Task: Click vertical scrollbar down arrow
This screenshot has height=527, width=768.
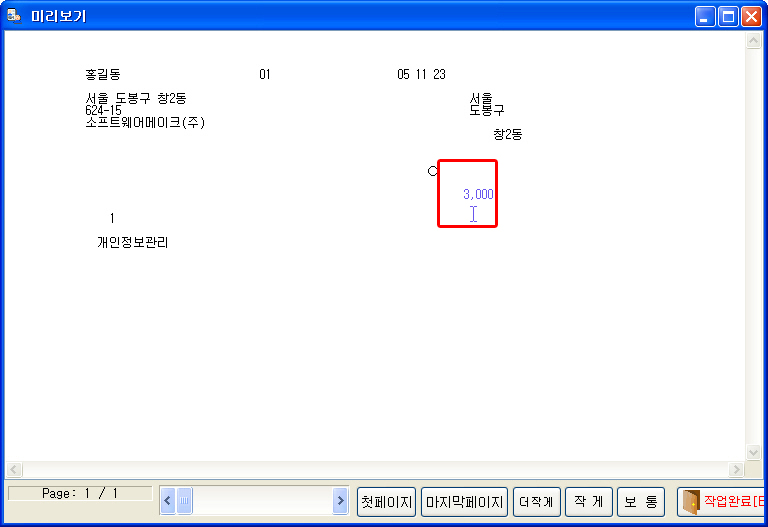Action: point(753,452)
